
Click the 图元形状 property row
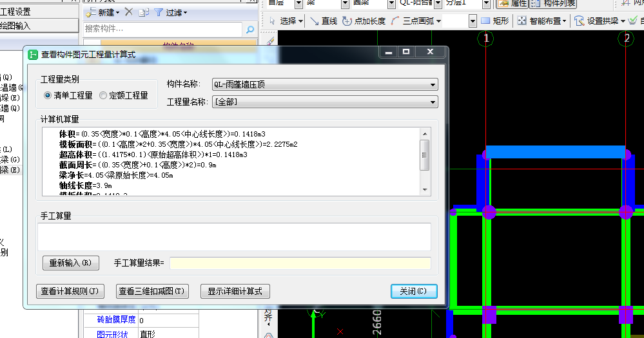point(142,333)
